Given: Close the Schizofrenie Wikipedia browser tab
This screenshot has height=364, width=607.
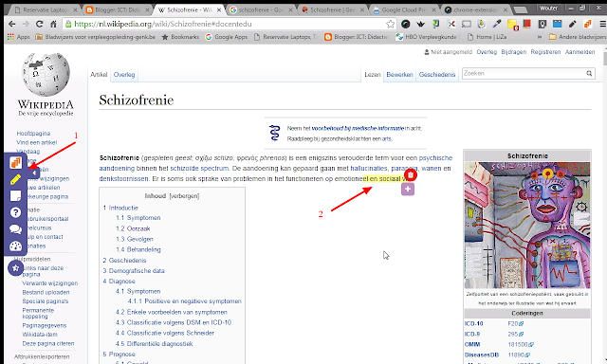Looking at the screenshot, I should point(219,10).
